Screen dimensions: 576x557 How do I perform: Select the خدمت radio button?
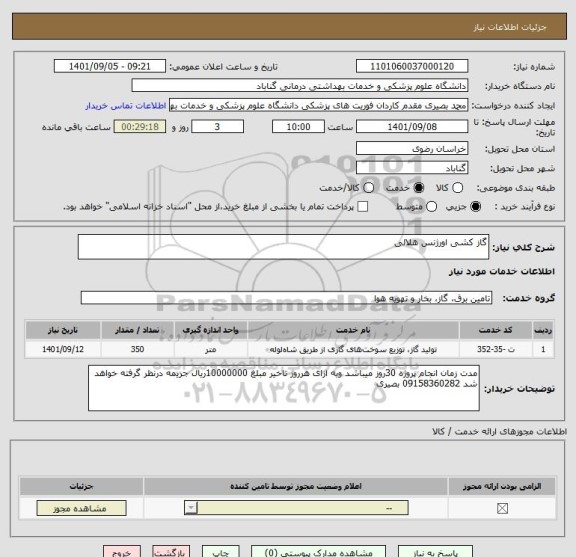point(419,188)
